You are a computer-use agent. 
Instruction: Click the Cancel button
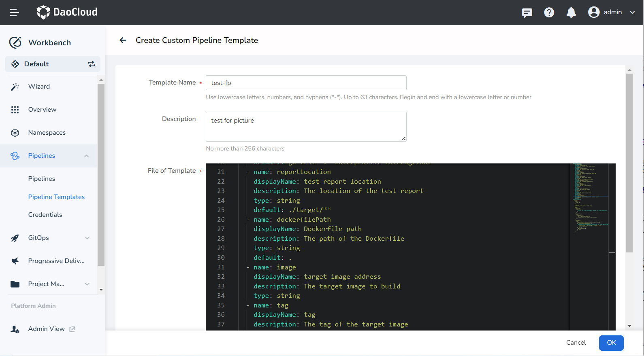pos(576,343)
